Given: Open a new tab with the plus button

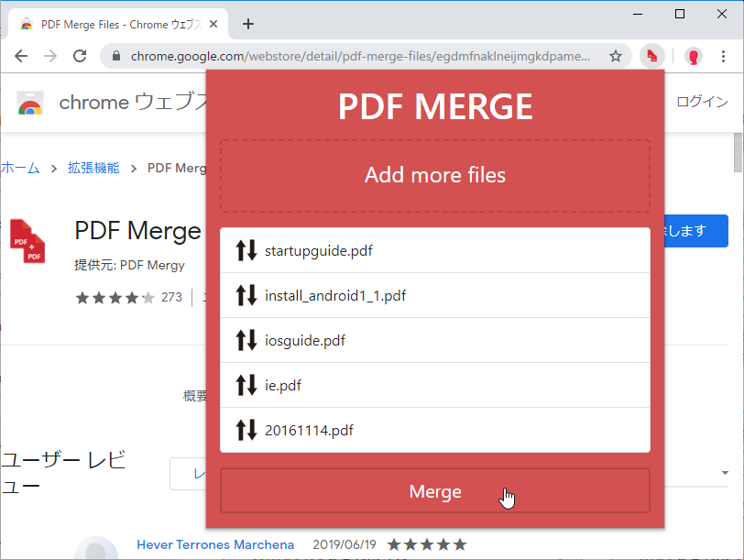Looking at the screenshot, I should point(248,24).
